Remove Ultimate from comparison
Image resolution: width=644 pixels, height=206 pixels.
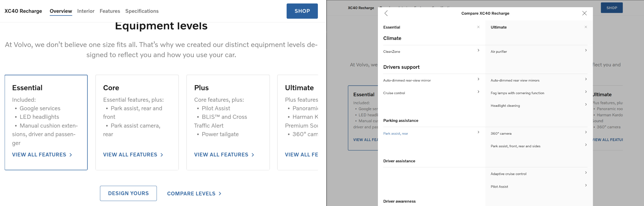[x=586, y=27]
